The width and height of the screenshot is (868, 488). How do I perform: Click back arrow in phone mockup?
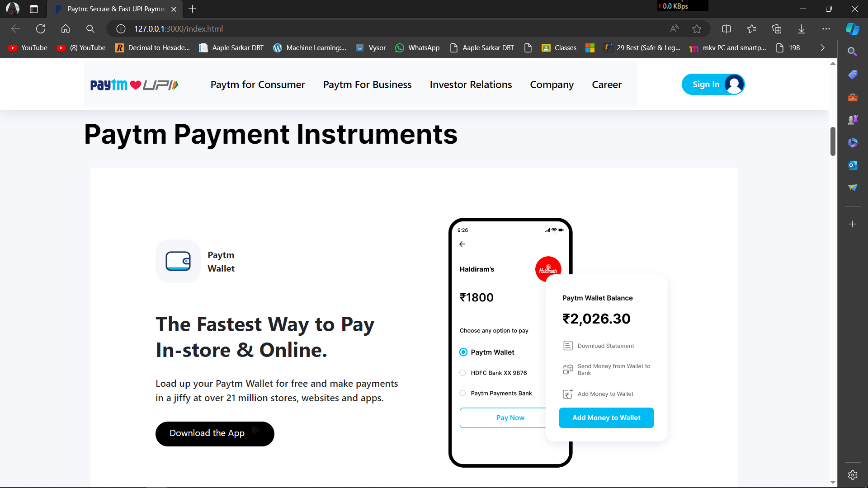coord(462,244)
